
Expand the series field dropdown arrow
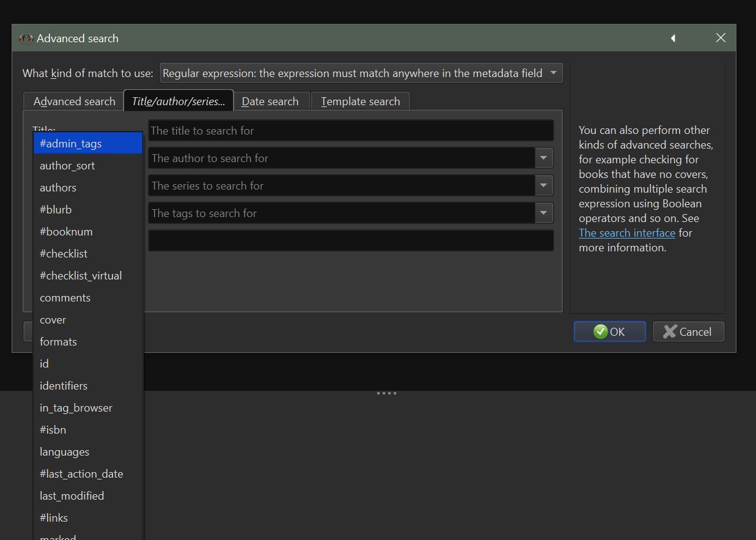click(x=543, y=186)
